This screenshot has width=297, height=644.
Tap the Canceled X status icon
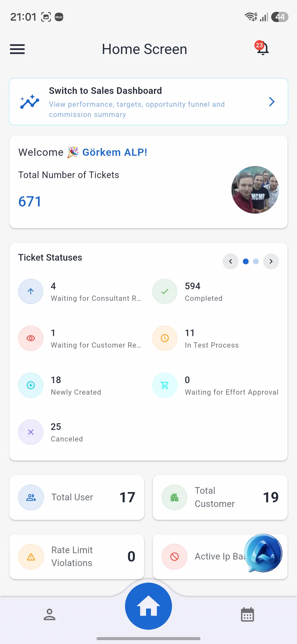pos(31,432)
